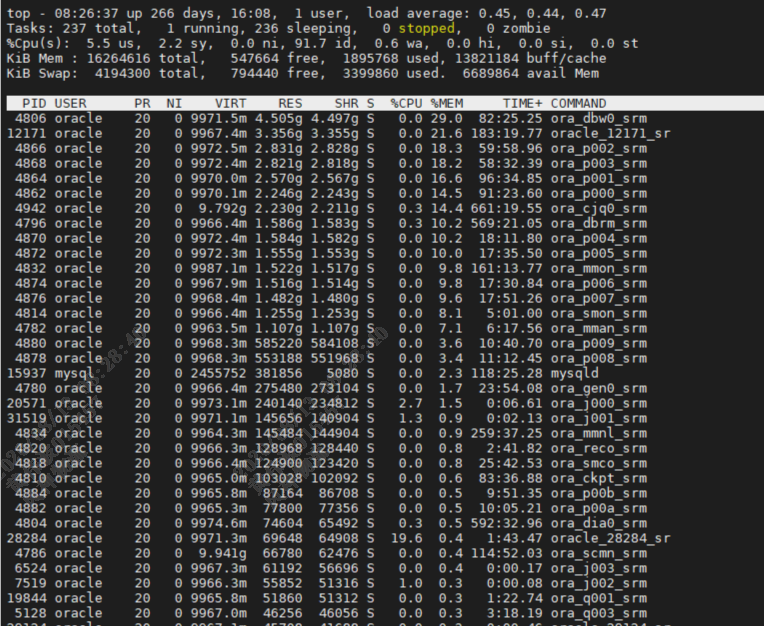Viewport: 764px width, 626px height.
Task: Click the RES column header
Action: coord(290,103)
